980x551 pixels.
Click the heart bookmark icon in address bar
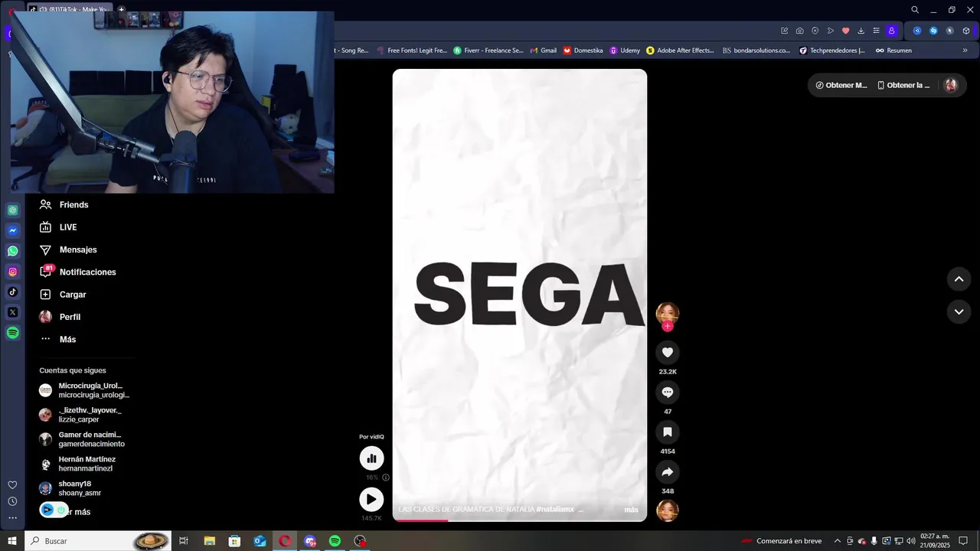845,31
